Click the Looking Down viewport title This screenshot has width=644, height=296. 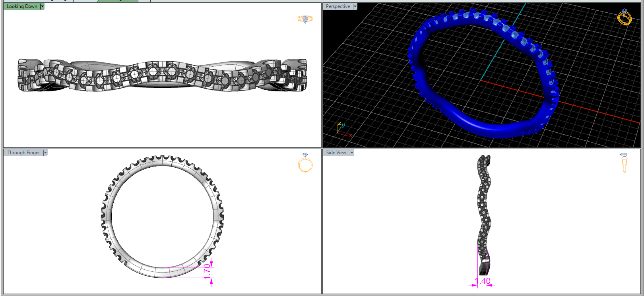coord(22,6)
